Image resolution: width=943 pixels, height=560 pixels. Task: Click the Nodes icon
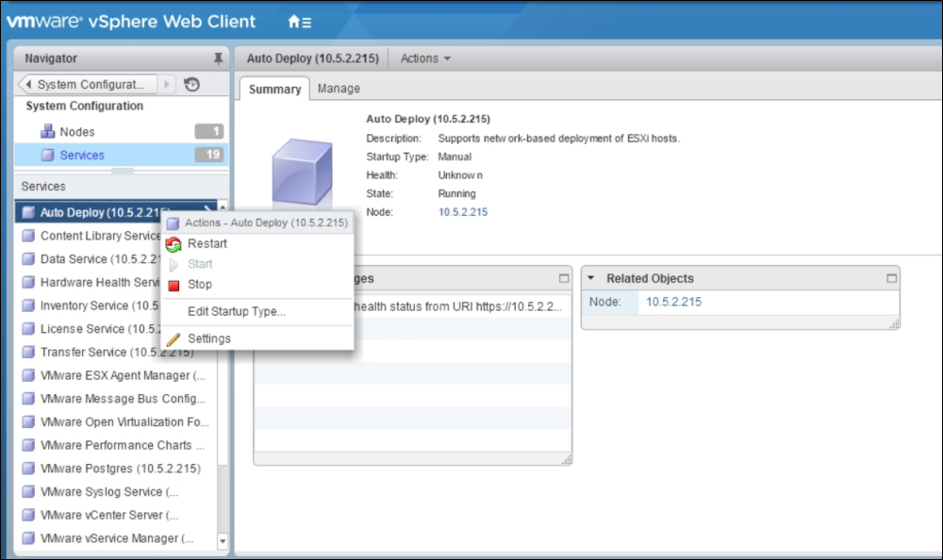[x=47, y=131]
